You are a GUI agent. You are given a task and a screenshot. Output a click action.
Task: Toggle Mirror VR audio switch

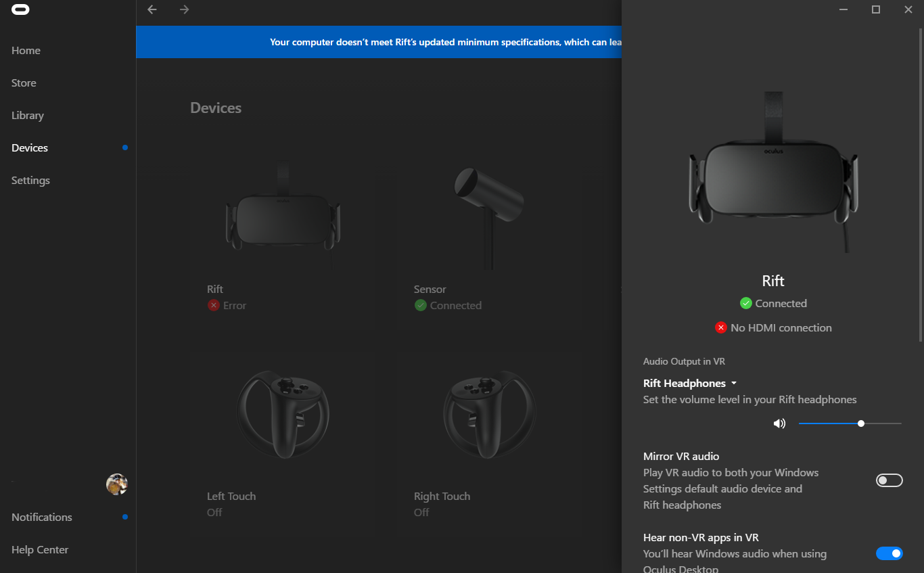890,480
